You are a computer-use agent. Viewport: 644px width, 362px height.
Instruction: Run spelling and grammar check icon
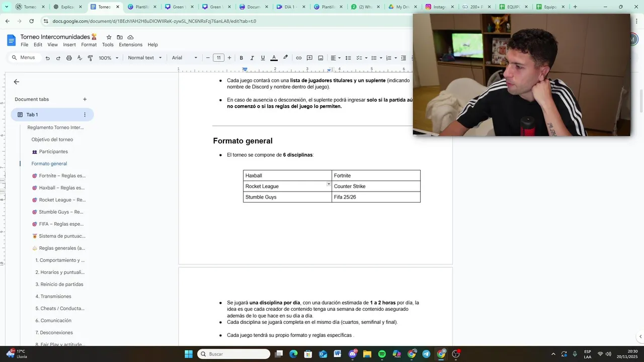tap(79, 58)
